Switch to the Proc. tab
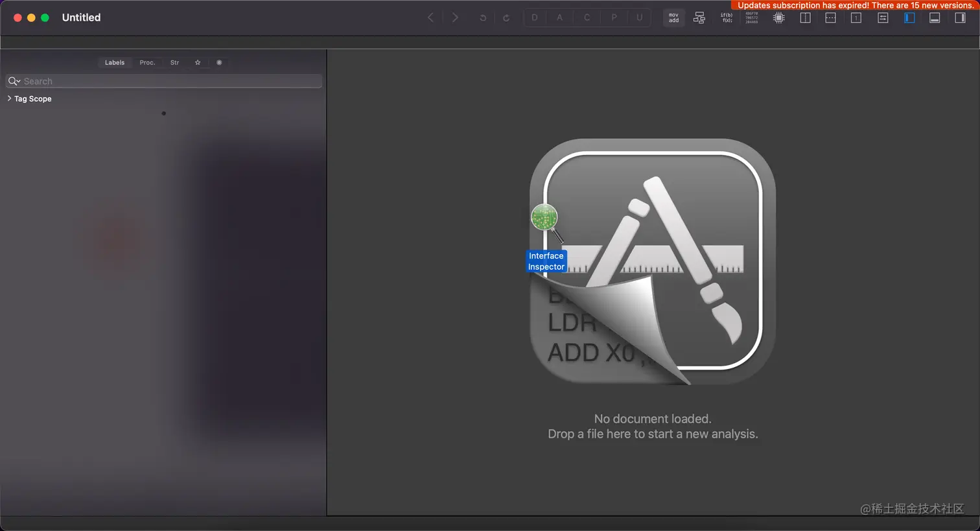Screen dimensions: 980x531 click(147, 63)
